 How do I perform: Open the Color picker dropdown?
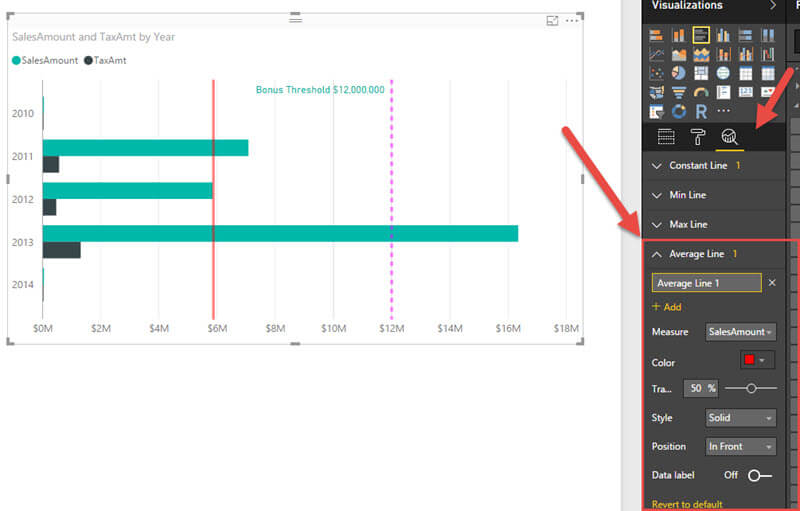coord(757,361)
